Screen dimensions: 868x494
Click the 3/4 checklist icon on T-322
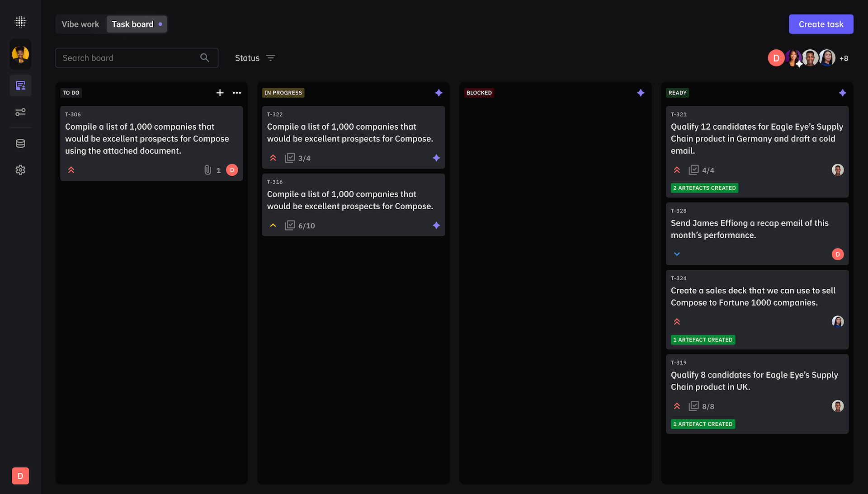point(290,158)
